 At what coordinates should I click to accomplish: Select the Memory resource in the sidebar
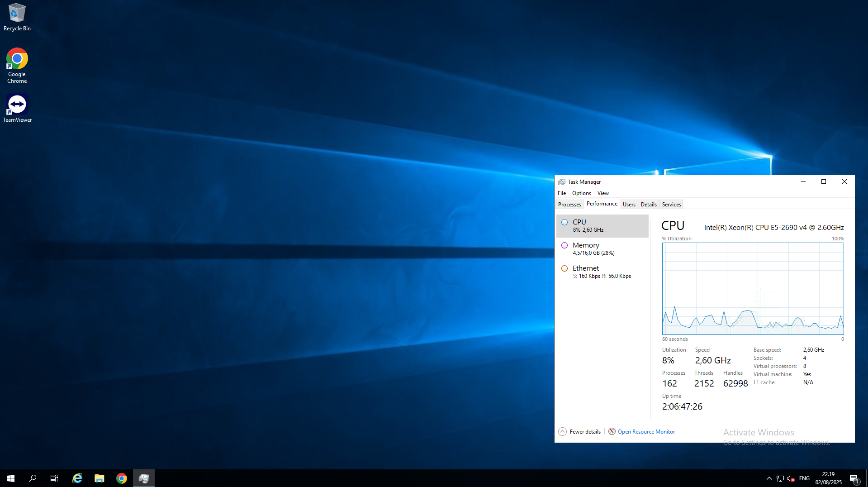[x=602, y=248]
